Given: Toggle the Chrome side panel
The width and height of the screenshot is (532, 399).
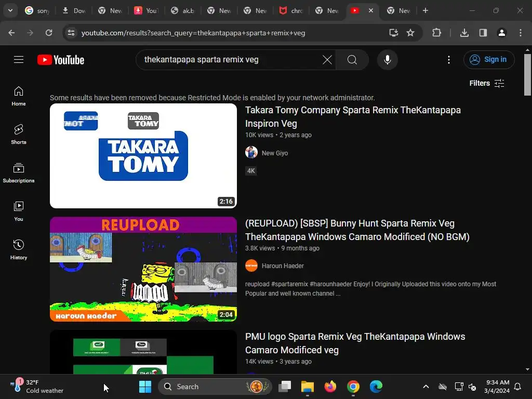Looking at the screenshot, I should pos(483,33).
